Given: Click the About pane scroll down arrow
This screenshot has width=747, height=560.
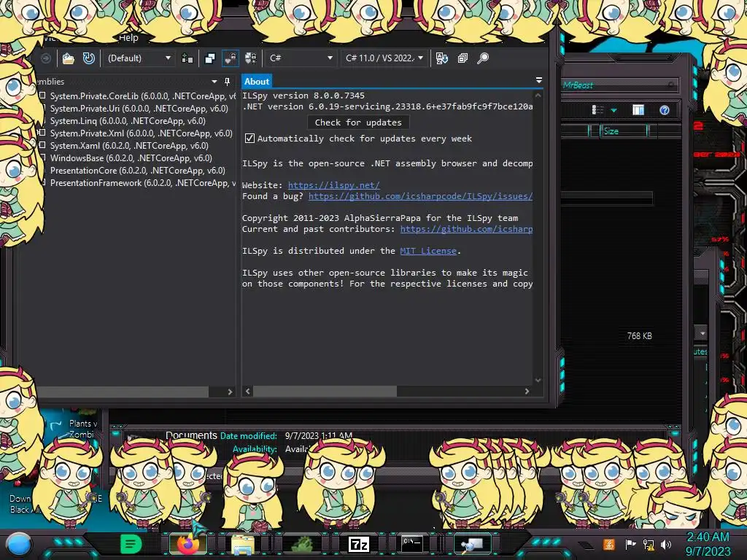Looking at the screenshot, I should pos(538,380).
